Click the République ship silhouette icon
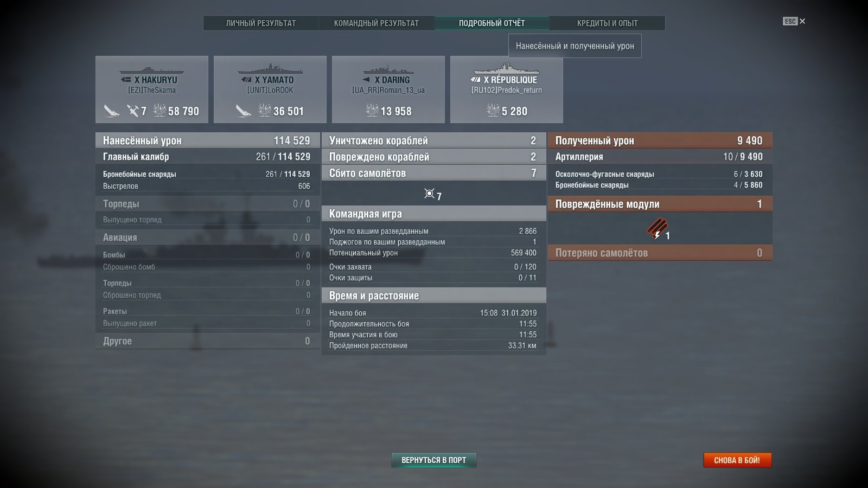The image size is (868, 488). (x=507, y=69)
